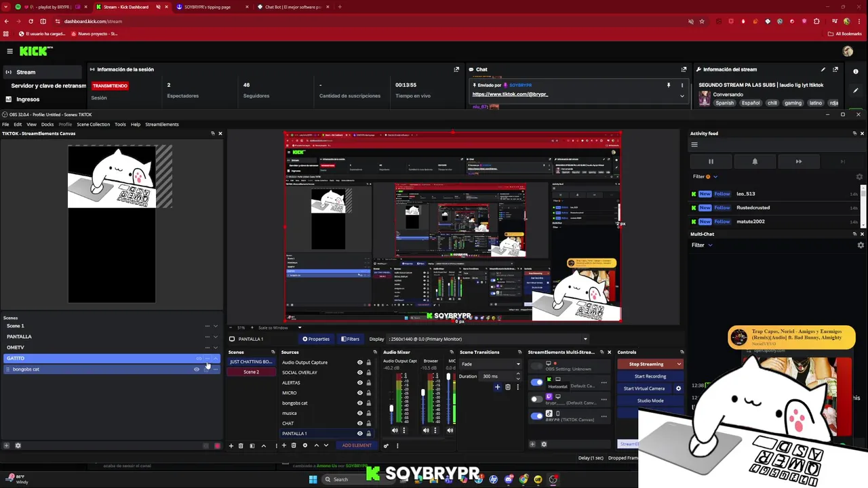Toggle visibility of Audio Output Capture source
The image size is (868, 488).
tap(360, 362)
